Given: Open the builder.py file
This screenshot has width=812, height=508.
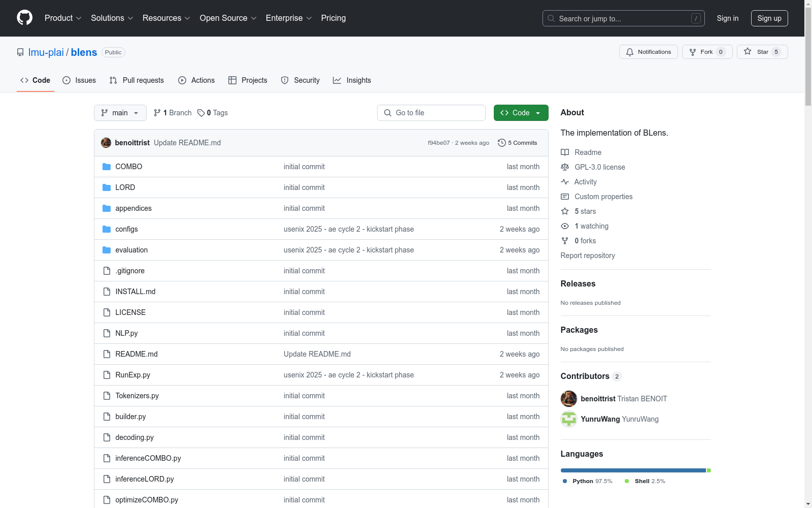Looking at the screenshot, I should [130, 417].
